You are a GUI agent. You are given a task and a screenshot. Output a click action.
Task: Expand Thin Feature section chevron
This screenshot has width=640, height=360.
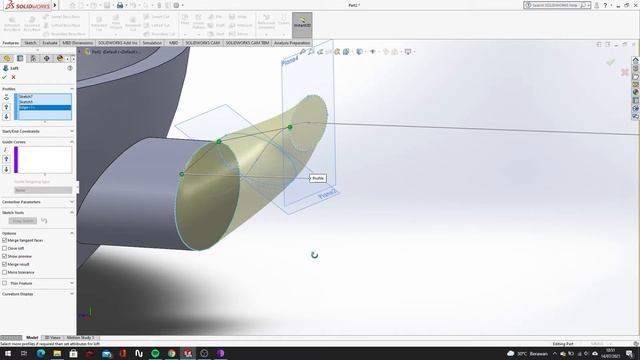click(72, 283)
